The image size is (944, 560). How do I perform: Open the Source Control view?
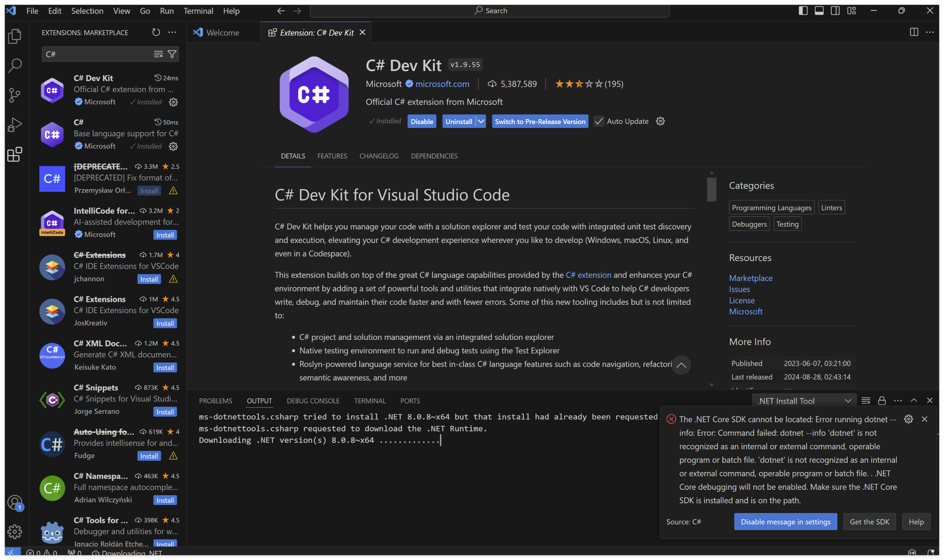(x=15, y=95)
